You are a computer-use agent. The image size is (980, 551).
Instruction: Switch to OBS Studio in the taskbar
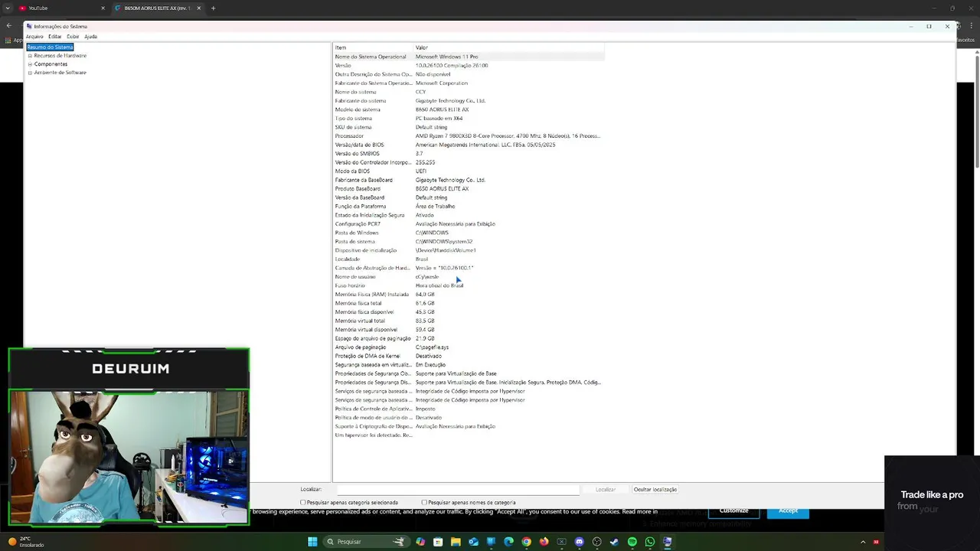point(596,542)
